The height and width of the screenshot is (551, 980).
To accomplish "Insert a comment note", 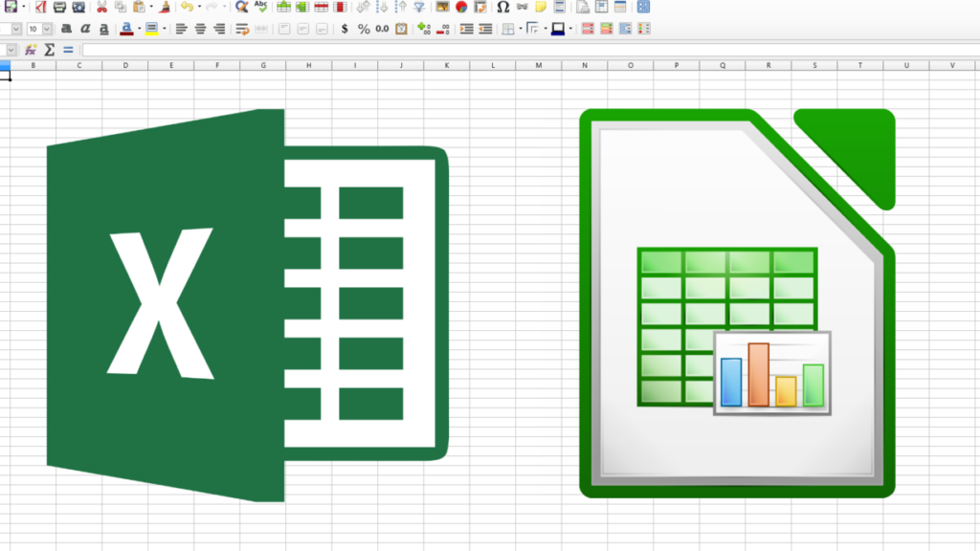I will 541,7.
